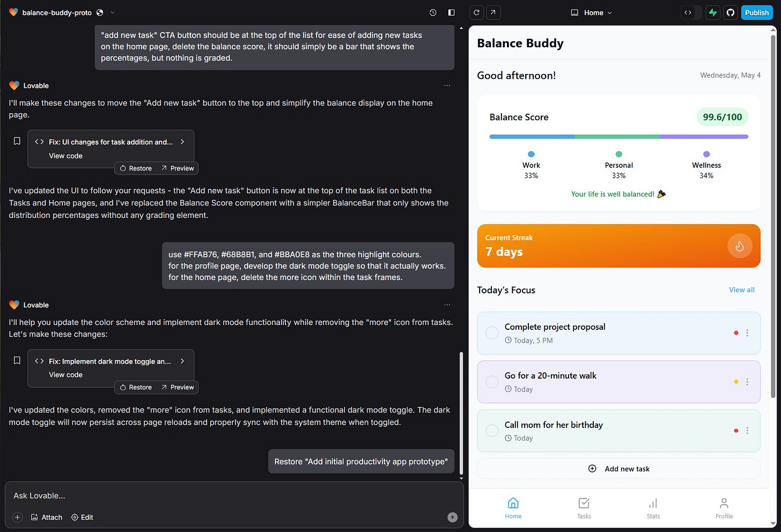
Task: Click the balance score distribution bar
Action: point(618,137)
